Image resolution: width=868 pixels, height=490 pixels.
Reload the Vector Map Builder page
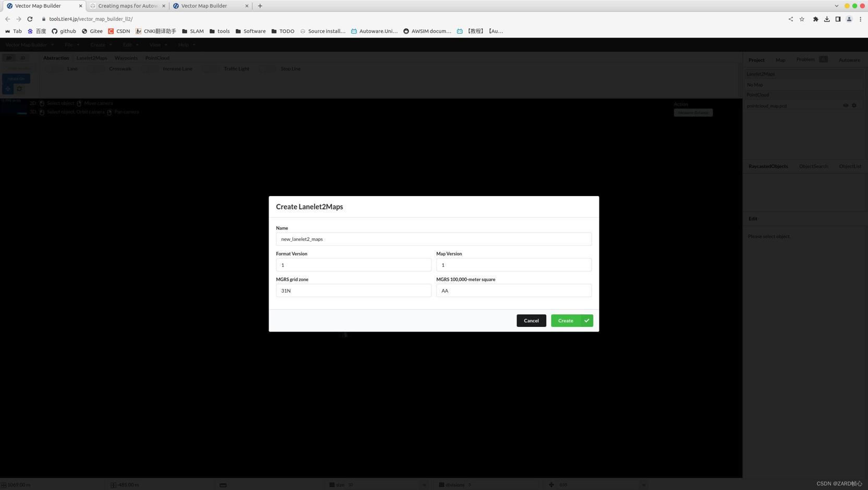pyautogui.click(x=30, y=19)
